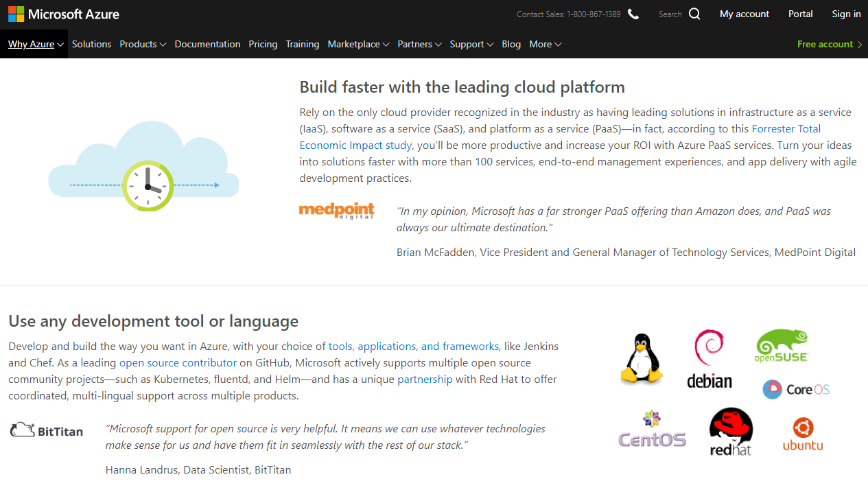Click the phone icon beside Contact Sales

(x=633, y=14)
